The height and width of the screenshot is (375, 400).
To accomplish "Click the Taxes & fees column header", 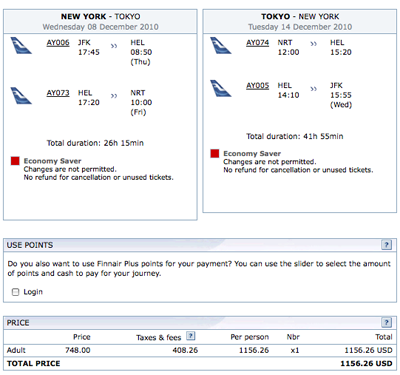I will tap(158, 338).
